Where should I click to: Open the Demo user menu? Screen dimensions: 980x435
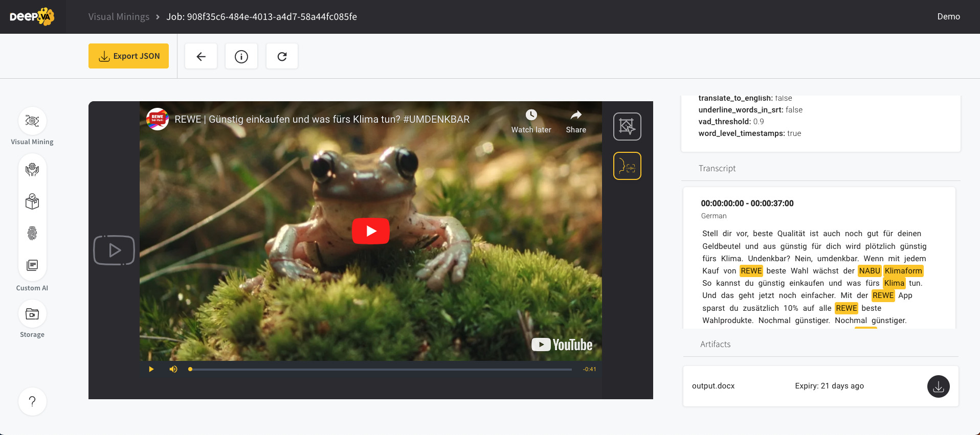click(948, 16)
